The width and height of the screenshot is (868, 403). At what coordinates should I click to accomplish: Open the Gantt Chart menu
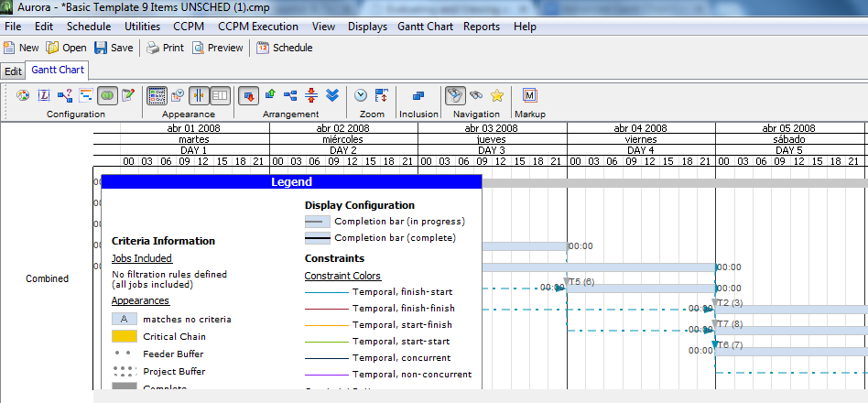pyautogui.click(x=426, y=27)
